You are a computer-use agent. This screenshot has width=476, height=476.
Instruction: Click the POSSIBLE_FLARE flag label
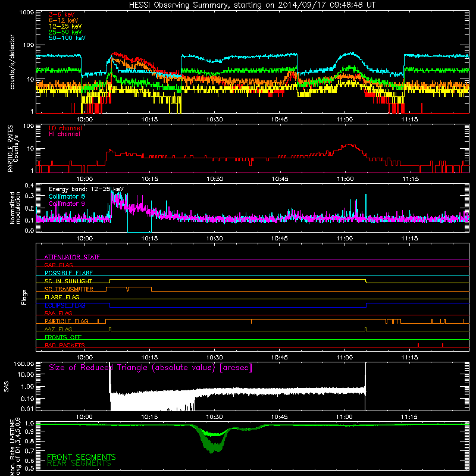pyautogui.click(x=68, y=273)
